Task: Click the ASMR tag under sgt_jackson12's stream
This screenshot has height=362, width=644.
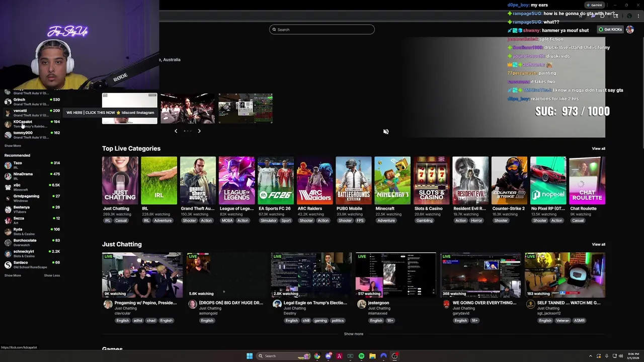Action: tap(579, 321)
